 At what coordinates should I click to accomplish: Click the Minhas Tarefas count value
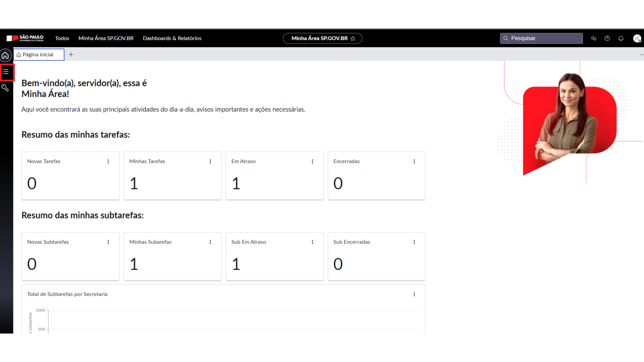coord(134,183)
